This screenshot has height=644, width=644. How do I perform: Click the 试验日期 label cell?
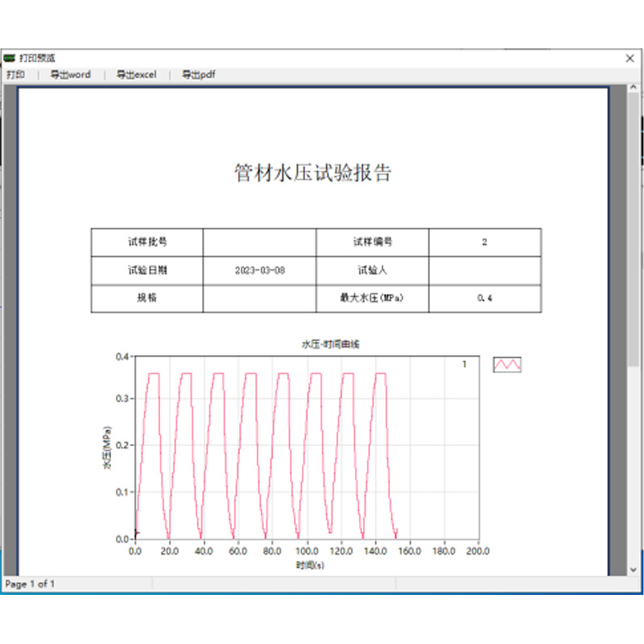click(147, 270)
